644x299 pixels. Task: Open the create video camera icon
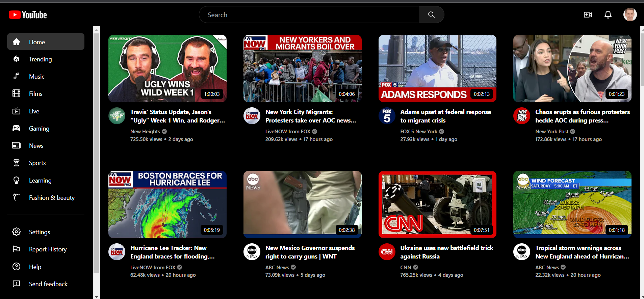588,15
